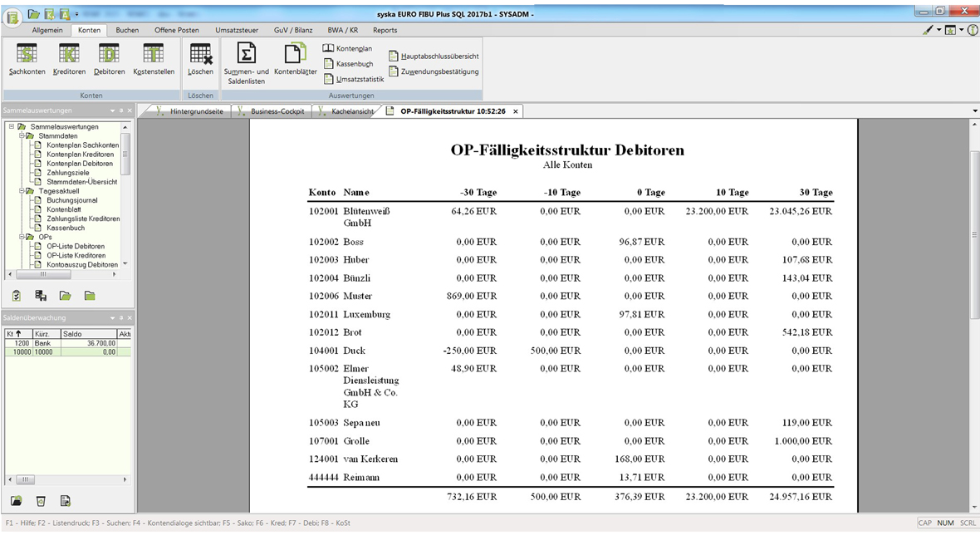Click the syska application menu orb
Image resolution: width=980 pixels, height=540 pixels.
tap(12, 17)
